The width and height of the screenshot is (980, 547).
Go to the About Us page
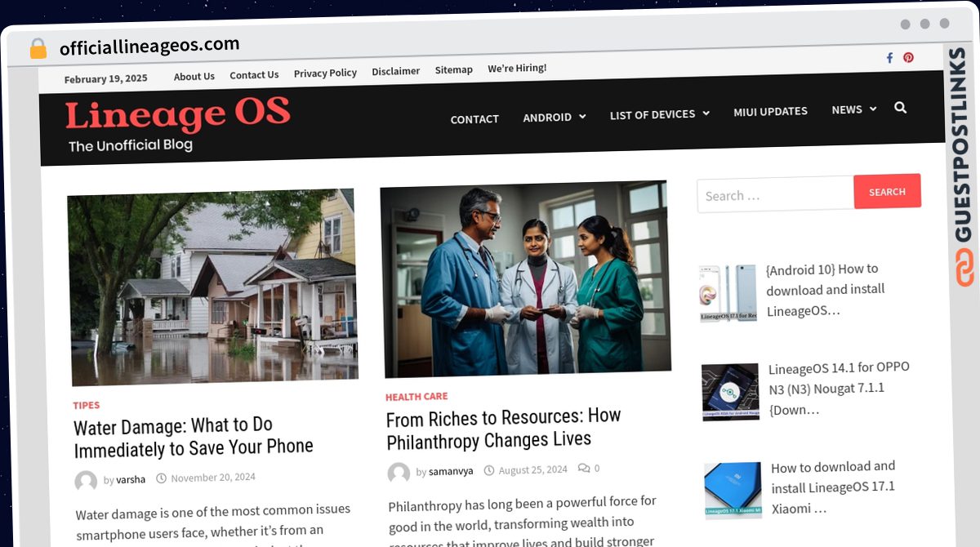(x=194, y=76)
